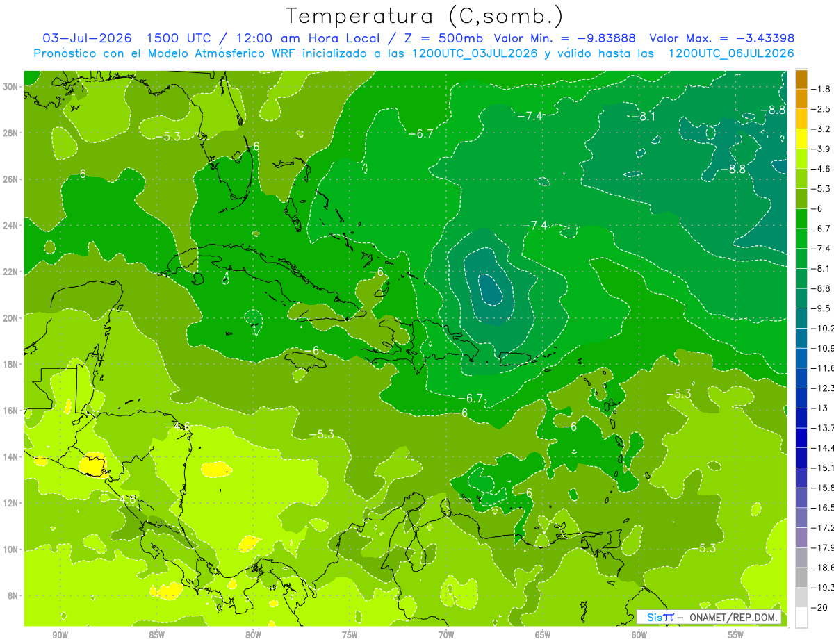This screenshot has height=644, width=834.
Task: Click the purple swatch between -17.2 and -17.9
Action: (801, 538)
